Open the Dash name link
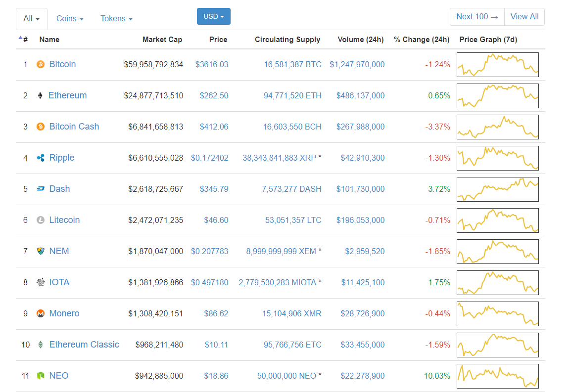Image resolution: width=571 pixels, height=392 pixels. [x=60, y=189]
